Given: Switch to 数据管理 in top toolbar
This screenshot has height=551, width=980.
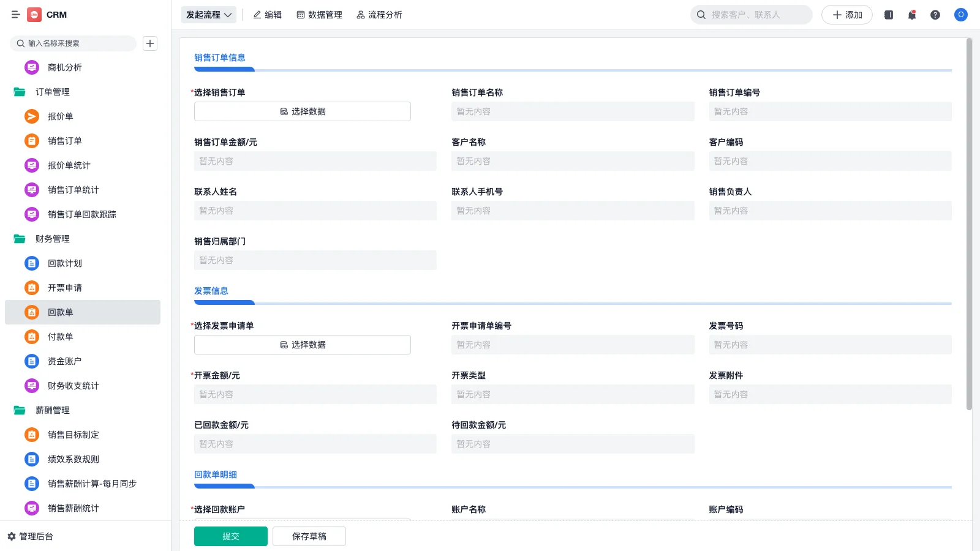Looking at the screenshot, I should click(x=319, y=15).
